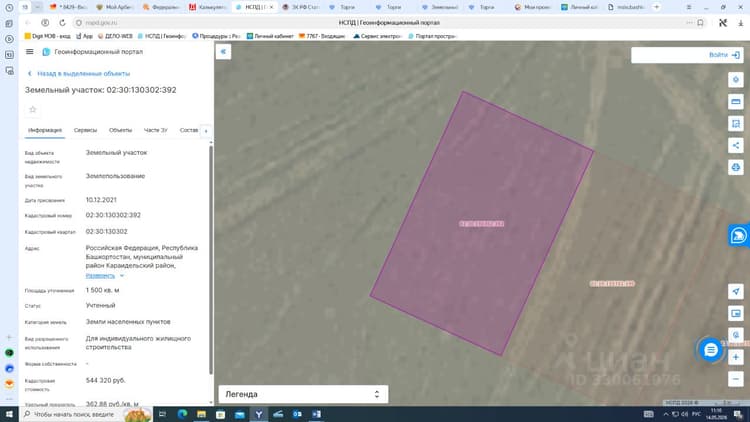Open the ДЕЛО-WEB bookmark
Image resolution: width=750 pixels, height=422 pixels.
115,36
